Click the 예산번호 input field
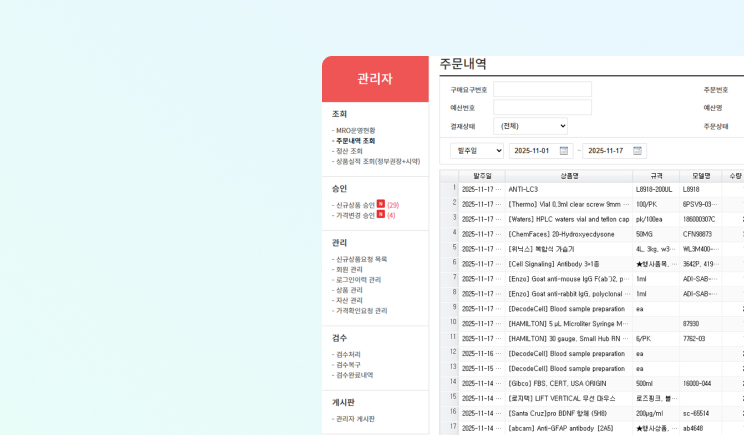The height and width of the screenshot is (435, 744). coord(542,107)
